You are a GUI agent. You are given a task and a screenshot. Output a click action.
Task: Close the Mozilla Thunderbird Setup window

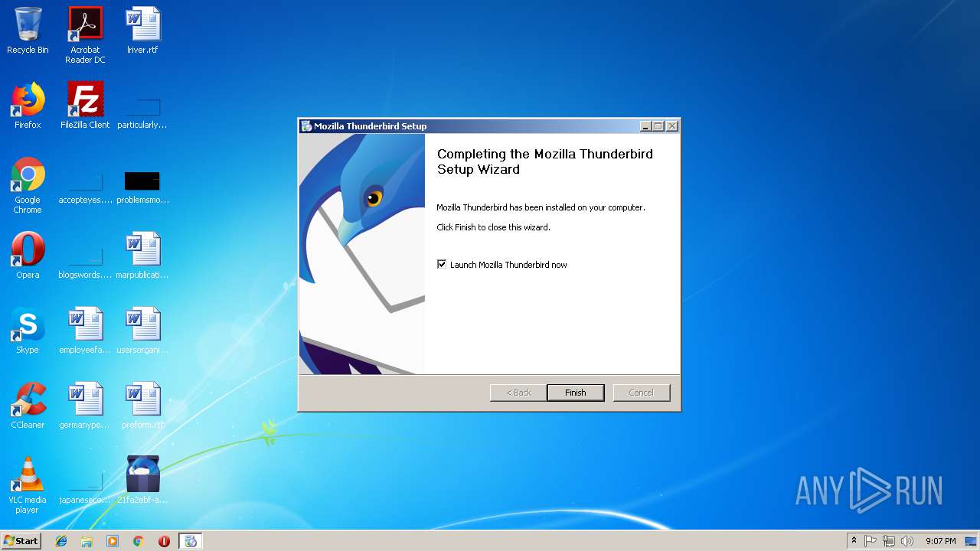click(x=672, y=126)
